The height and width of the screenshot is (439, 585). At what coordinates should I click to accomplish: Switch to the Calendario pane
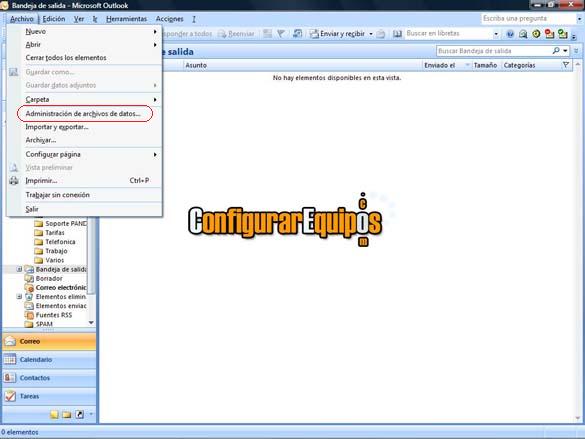pos(49,360)
